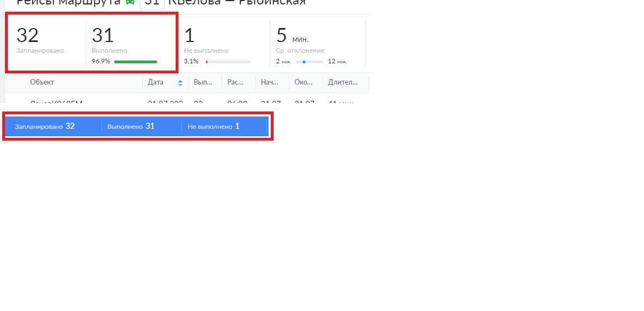
Task: Click the Длител… column header
Action: [342, 82]
